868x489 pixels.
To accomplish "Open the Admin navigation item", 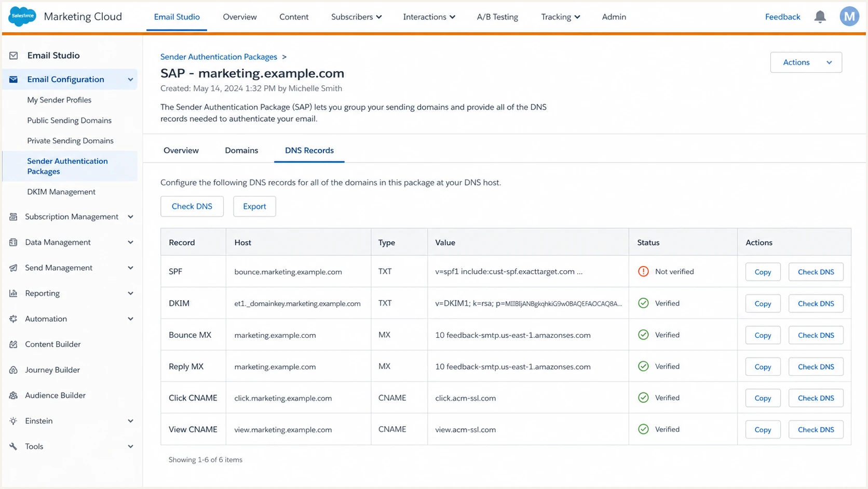I will 614,17.
